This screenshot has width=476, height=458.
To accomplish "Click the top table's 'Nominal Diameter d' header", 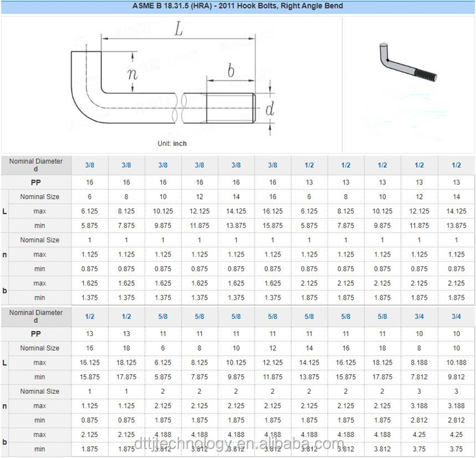I will [36, 165].
